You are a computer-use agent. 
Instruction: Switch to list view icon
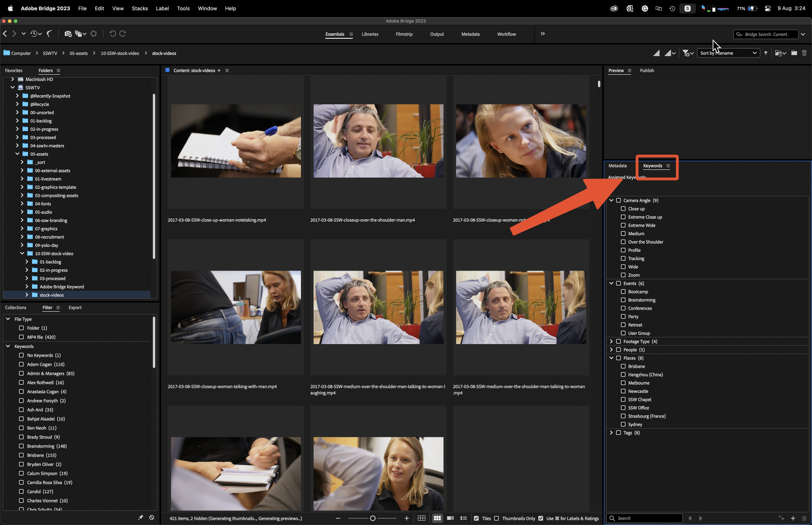pos(464,518)
